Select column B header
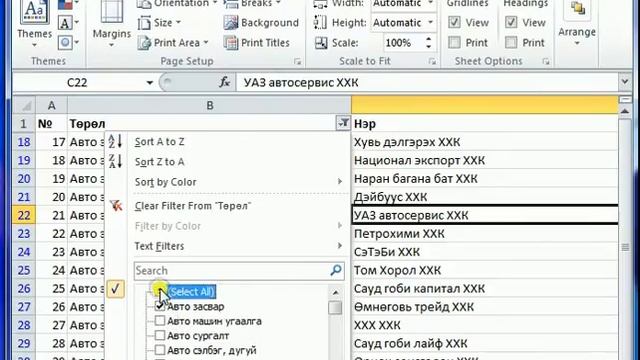640x360 pixels. (x=209, y=106)
